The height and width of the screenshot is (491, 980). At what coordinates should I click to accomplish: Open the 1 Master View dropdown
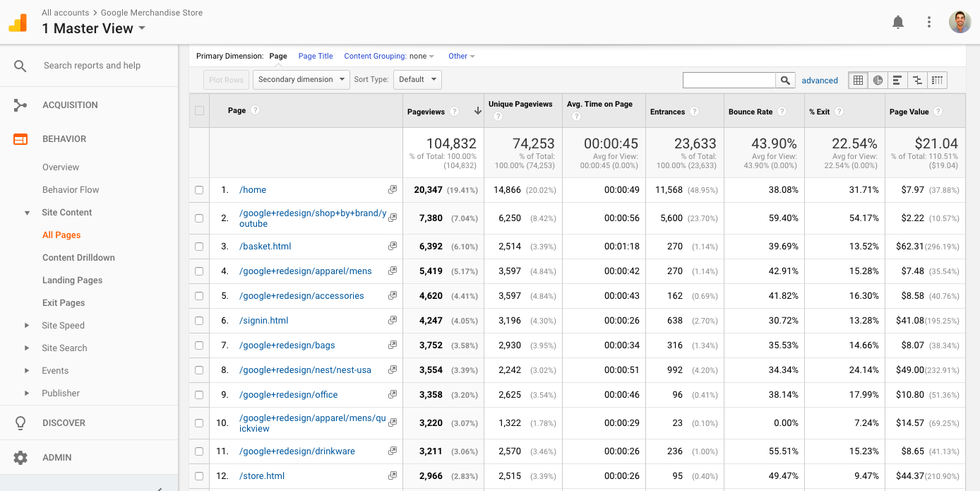94,28
